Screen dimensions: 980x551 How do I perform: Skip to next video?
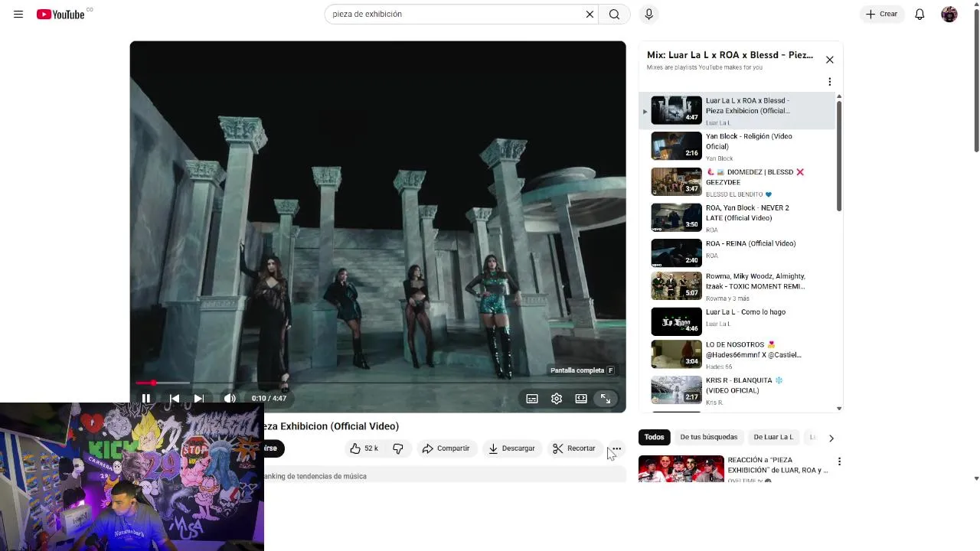click(x=198, y=399)
